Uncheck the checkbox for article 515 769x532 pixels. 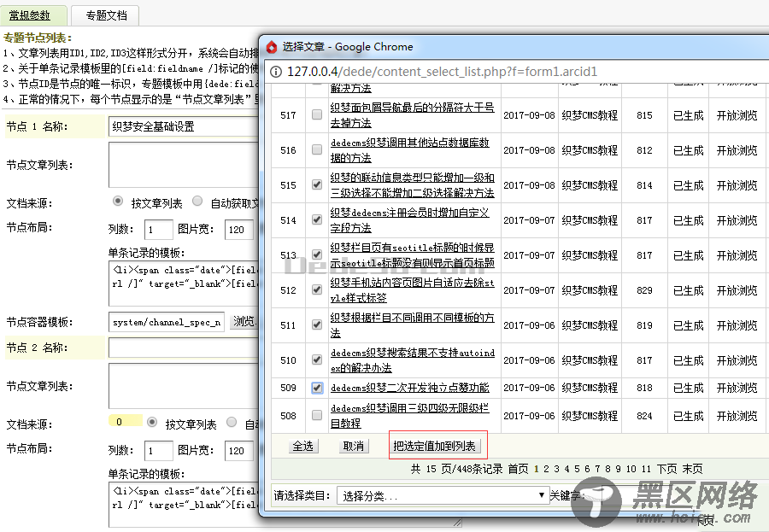(x=317, y=184)
